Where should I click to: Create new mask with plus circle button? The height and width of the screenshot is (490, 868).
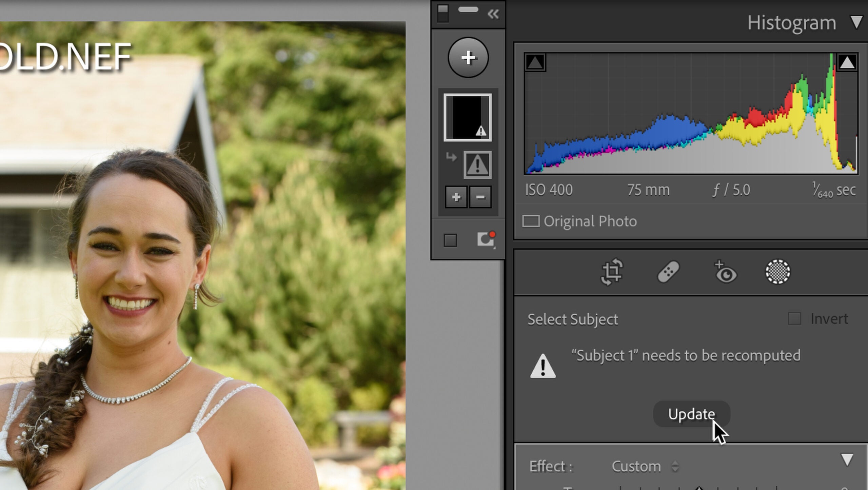point(468,57)
